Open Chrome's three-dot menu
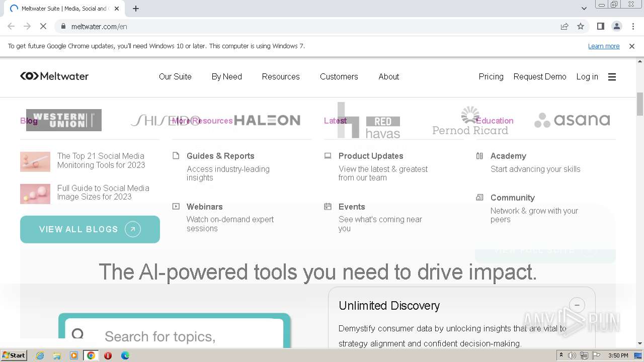Screen dimensions: 644x362 pyautogui.click(x=633, y=26)
